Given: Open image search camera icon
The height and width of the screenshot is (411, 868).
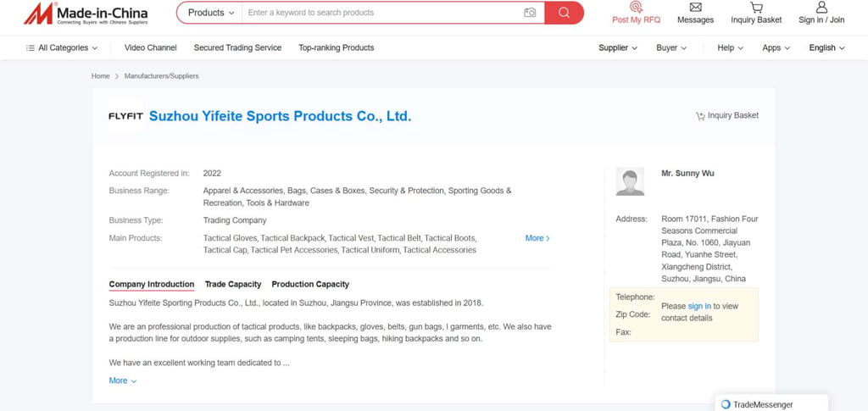Looking at the screenshot, I should [x=530, y=13].
